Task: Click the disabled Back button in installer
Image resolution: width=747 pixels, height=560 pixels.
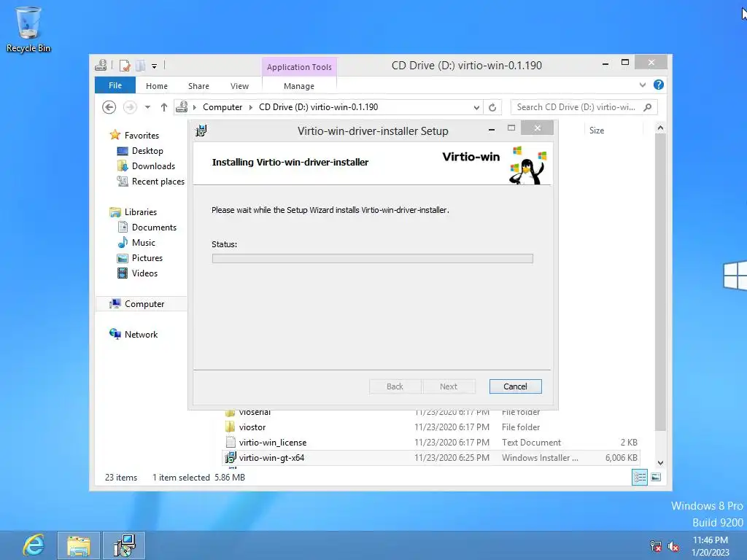Action: click(x=395, y=386)
